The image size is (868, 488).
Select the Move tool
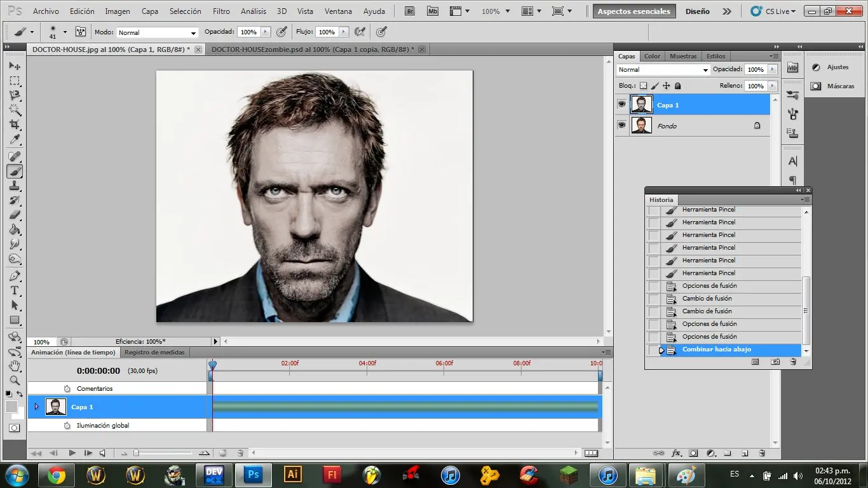click(15, 66)
